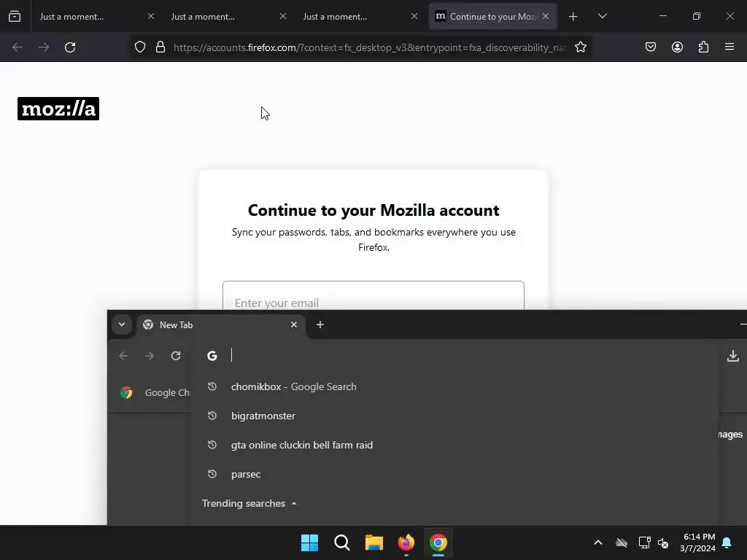747x560 pixels.
Task: Open File Explorer from taskbar
Action: (x=374, y=542)
